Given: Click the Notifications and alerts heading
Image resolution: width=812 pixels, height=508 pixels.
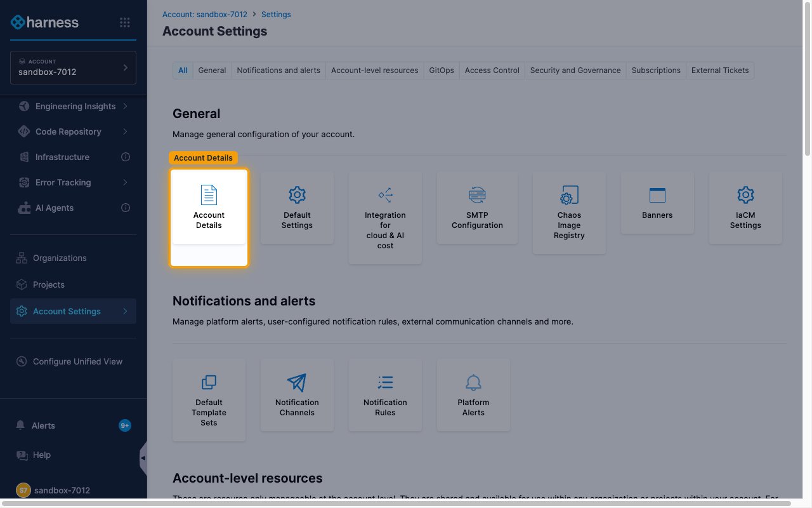Looking at the screenshot, I should click(244, 301).
